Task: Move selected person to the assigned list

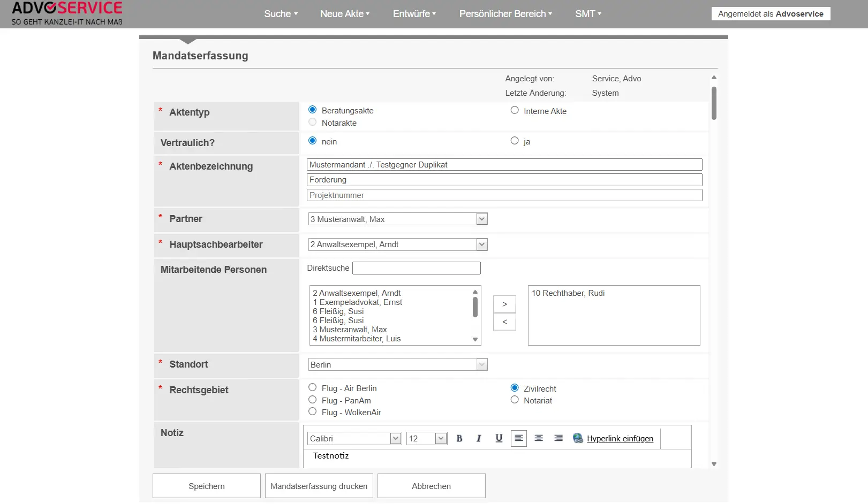Action: tap(504, 304)
